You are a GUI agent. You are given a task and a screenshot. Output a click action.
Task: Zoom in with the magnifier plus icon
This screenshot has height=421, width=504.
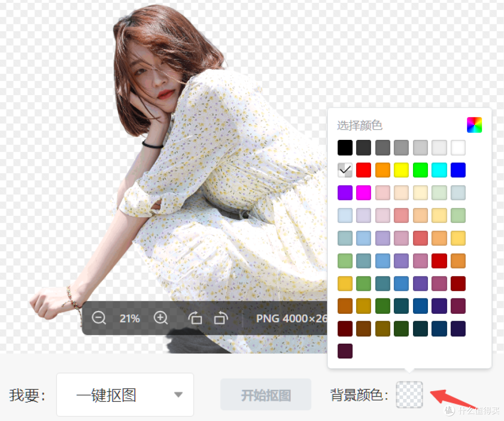(161, 318)
